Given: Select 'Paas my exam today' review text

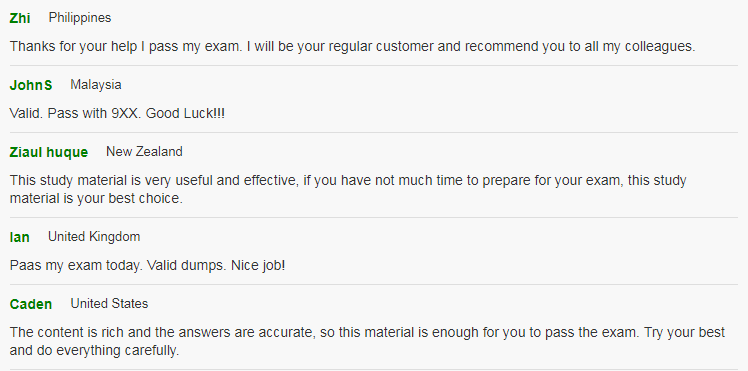Looking at the screenshot, I should (147, 266).
